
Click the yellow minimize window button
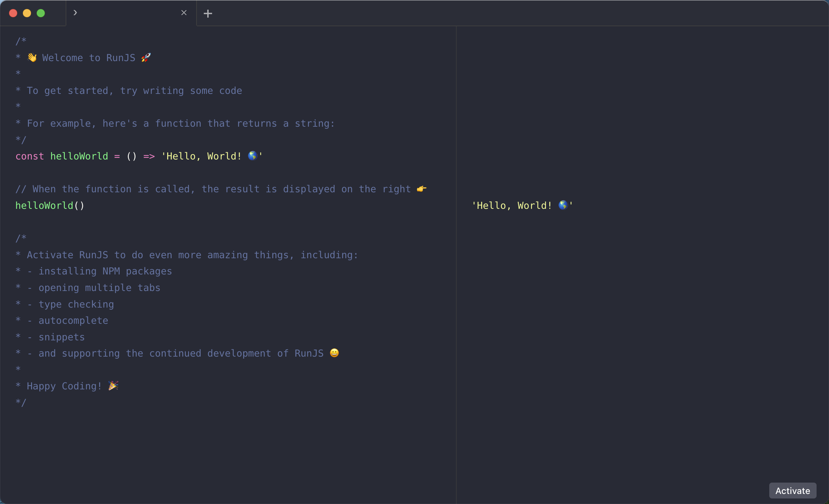(x=27, y=13)
